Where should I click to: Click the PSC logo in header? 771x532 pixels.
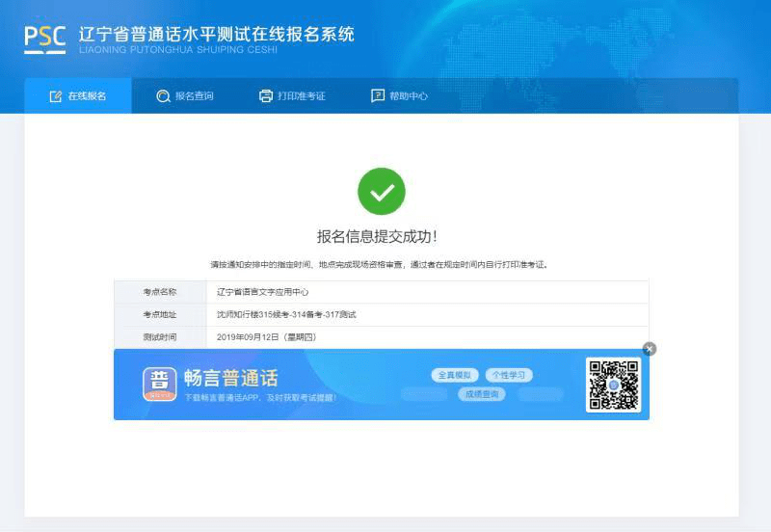(44, 40)
